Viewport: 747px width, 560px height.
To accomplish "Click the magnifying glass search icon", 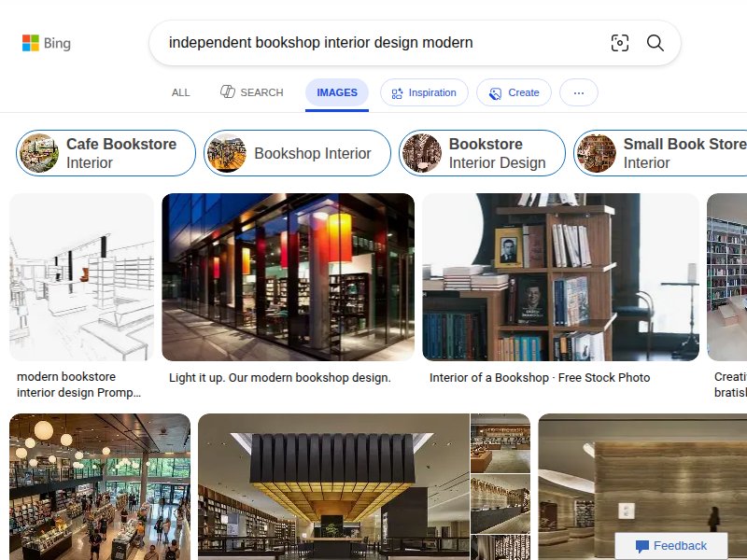I will (x=655, y=43).
